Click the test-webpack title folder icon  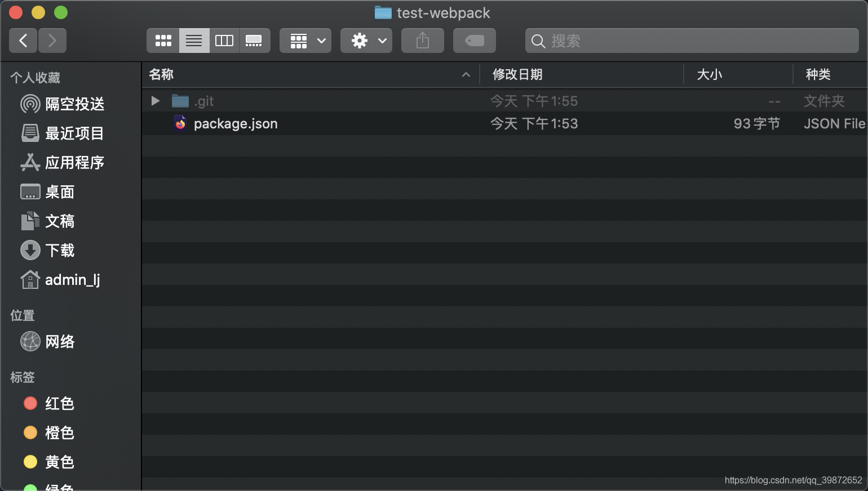click(383, 12)
